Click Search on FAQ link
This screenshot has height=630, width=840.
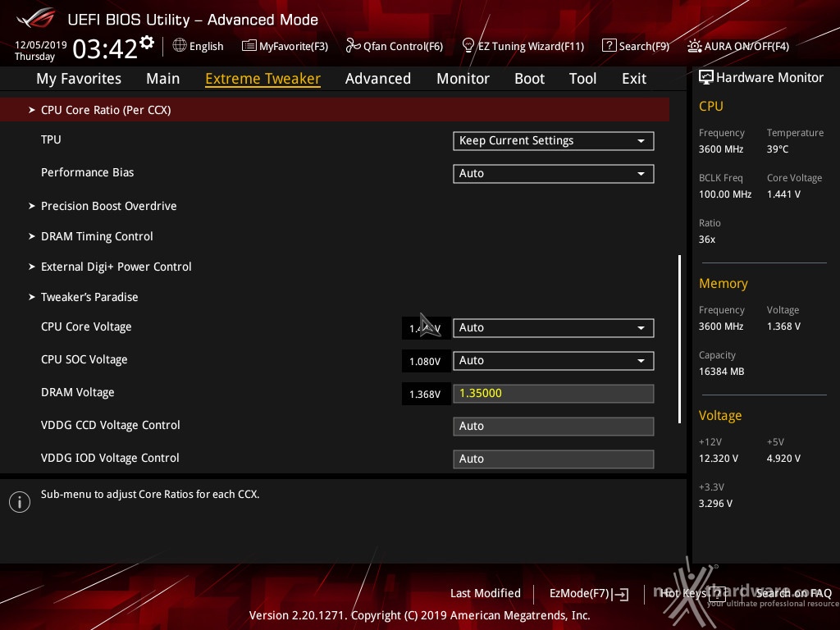tap(793, 593)
